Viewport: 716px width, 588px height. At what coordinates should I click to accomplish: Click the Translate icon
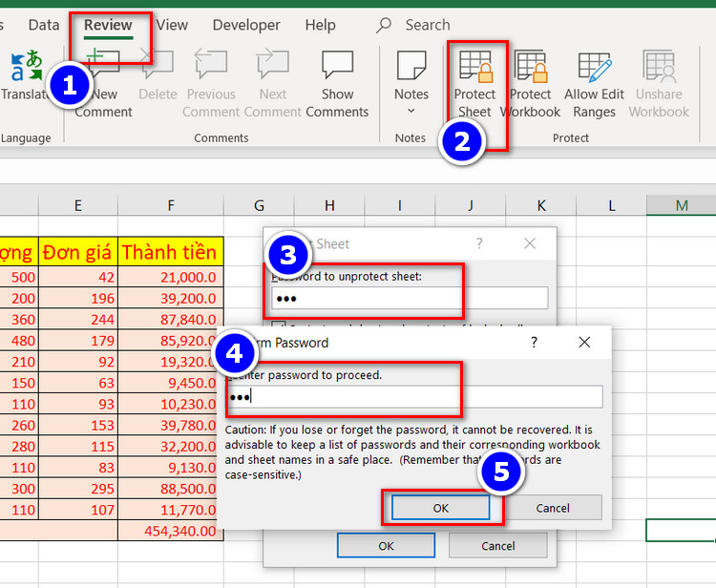tap(26, 69)
